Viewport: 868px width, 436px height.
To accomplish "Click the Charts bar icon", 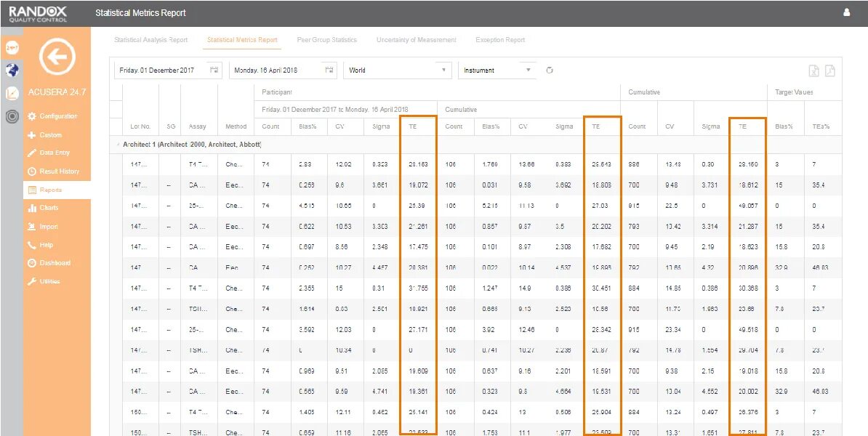I will [x=31, y=208].
